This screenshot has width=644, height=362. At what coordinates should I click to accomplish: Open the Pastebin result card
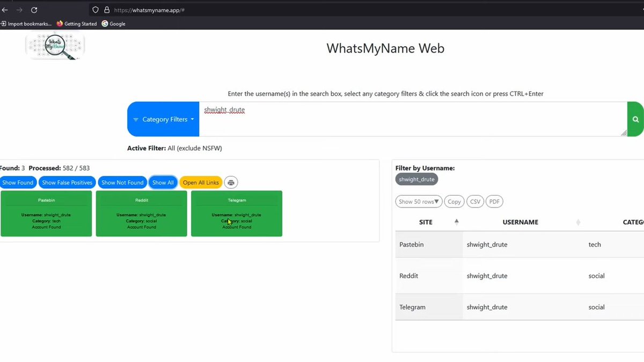(46, 213)
